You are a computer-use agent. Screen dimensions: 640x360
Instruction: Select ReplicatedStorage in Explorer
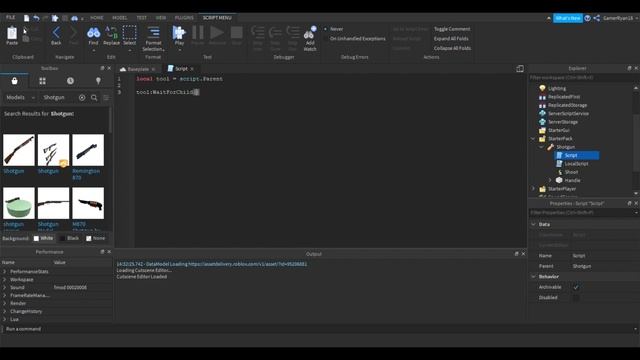567,105
